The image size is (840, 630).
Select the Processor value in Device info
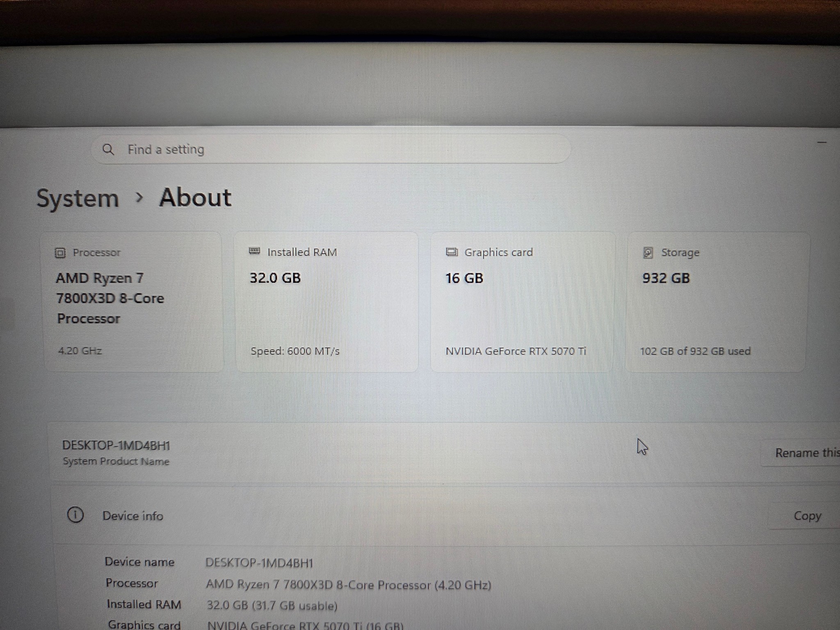[349, 584]
